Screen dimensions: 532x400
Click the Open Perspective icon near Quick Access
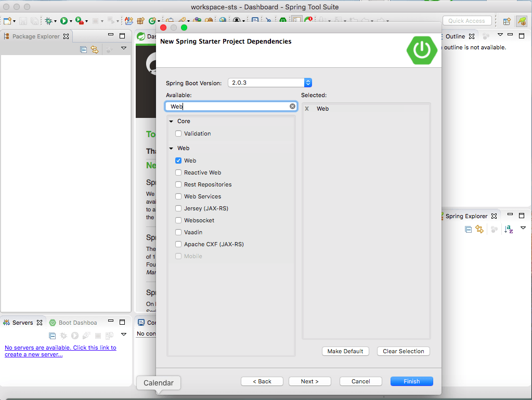pyautogui.click(x=507, y=21)
